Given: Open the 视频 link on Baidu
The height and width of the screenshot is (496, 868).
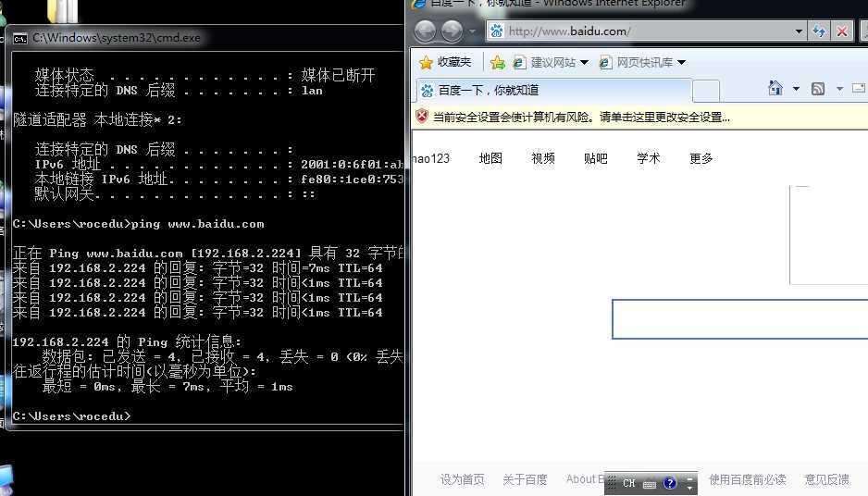Looking at the screenshot, I should [543, 158].
